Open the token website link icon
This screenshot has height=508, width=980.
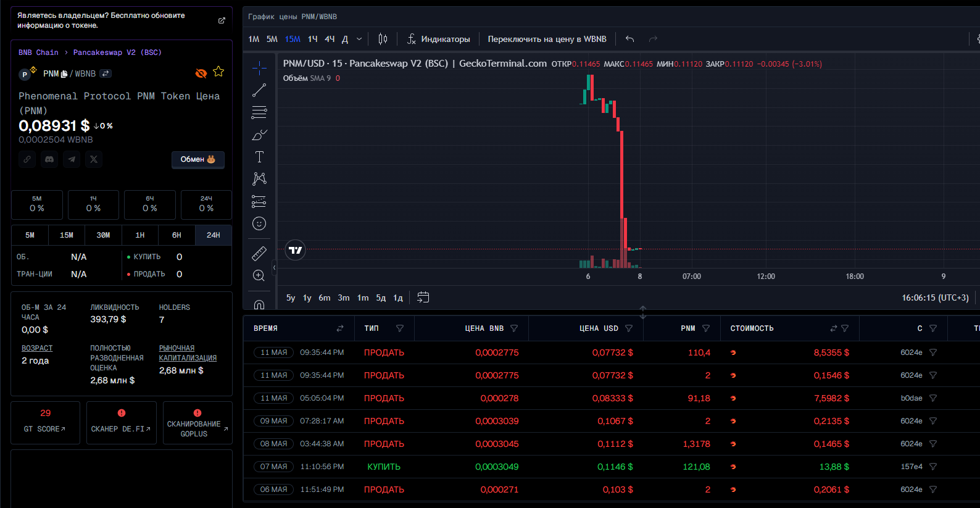(x=27, y=159)
